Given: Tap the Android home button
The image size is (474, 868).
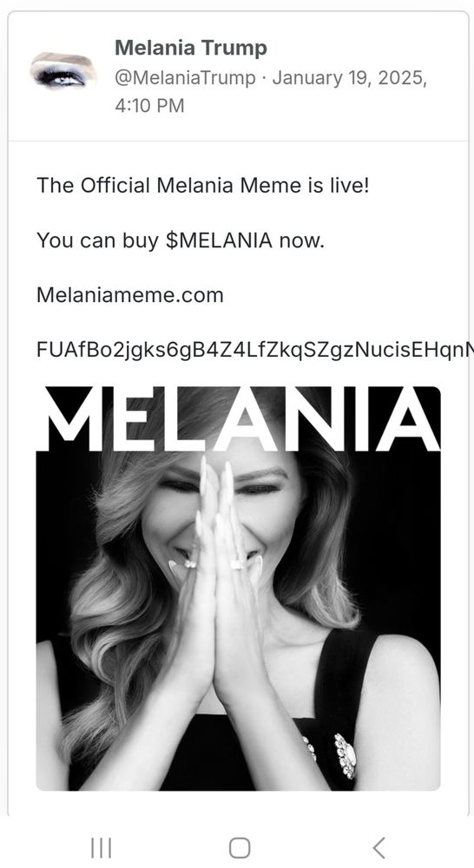Looking at the screenshot, I should coord(240,847).
